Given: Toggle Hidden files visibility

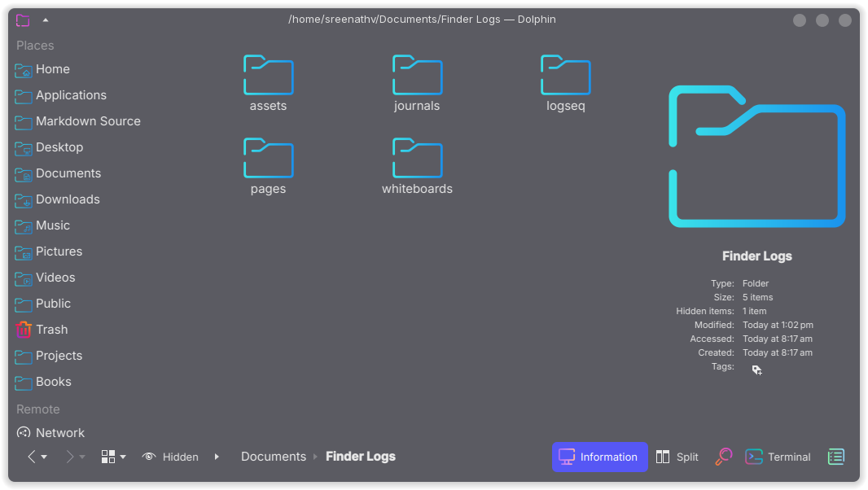Looking at the screenshot, I should [x=170, y=457].
